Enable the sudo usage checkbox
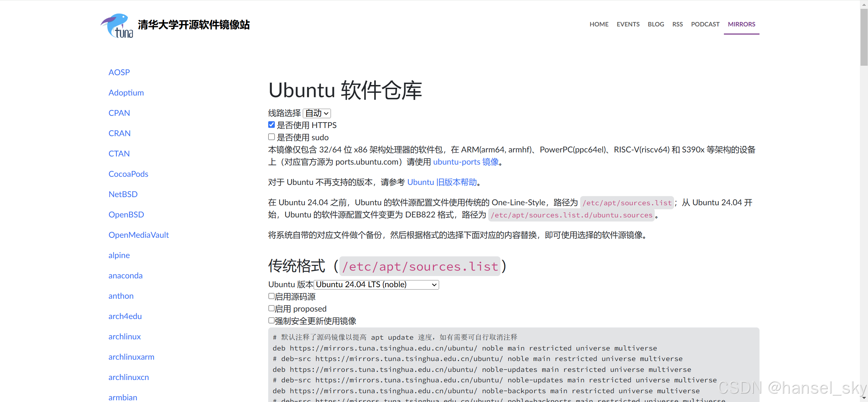 [272, 137]
